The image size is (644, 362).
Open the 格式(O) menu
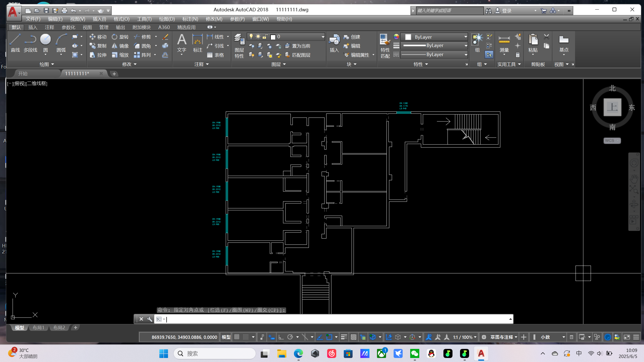click(x=121, y=19)
